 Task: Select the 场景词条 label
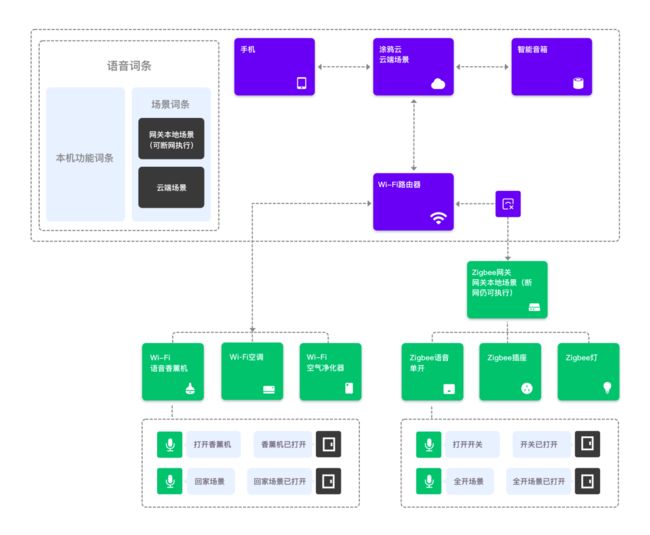[x=170, y=104]
